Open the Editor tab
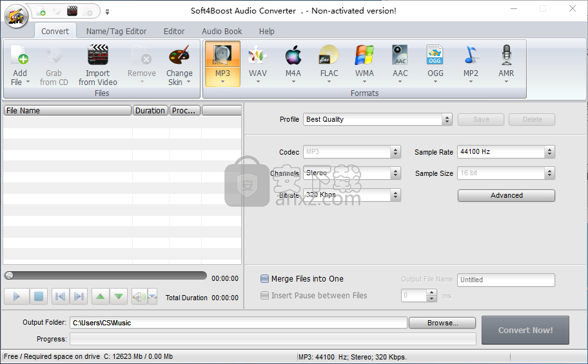 tap(174, 31)
